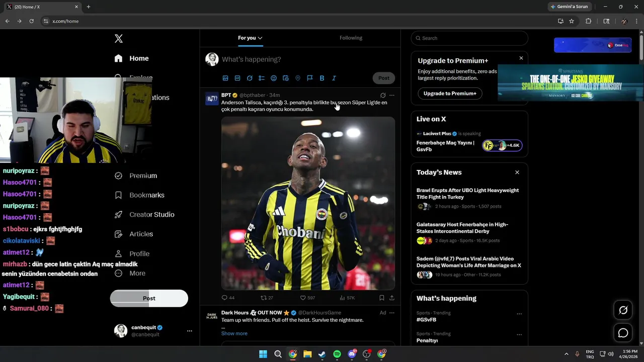Open the canbequit account switcher menu
This screenshot has width=644, height=362.
(x=153, y=331)
